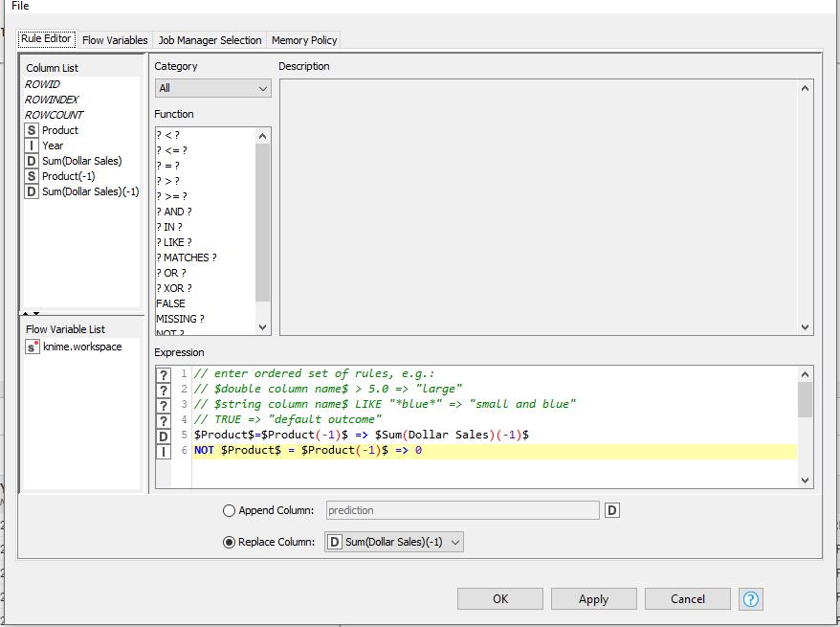Screen dimensions: 840x627
Task: Click the Expression editor scrollbar thumb
Action: click(805, 399)
